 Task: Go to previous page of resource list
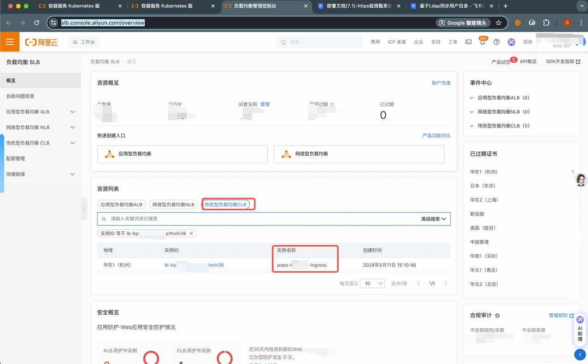click(x=418, y=284)
